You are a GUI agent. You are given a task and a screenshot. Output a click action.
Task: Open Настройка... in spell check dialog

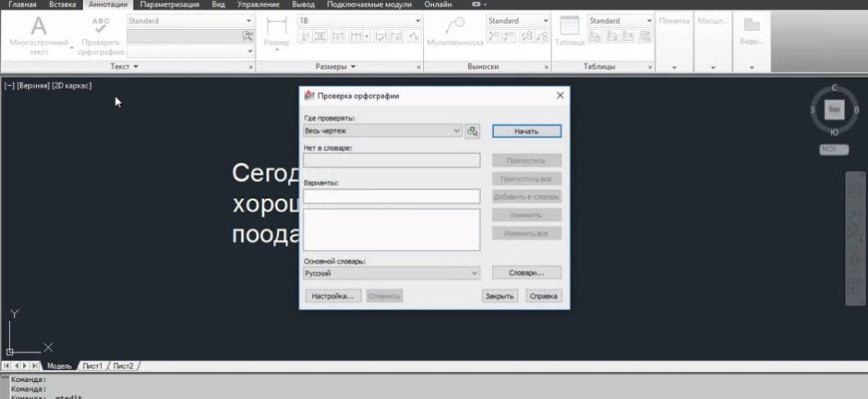point(330,296)
